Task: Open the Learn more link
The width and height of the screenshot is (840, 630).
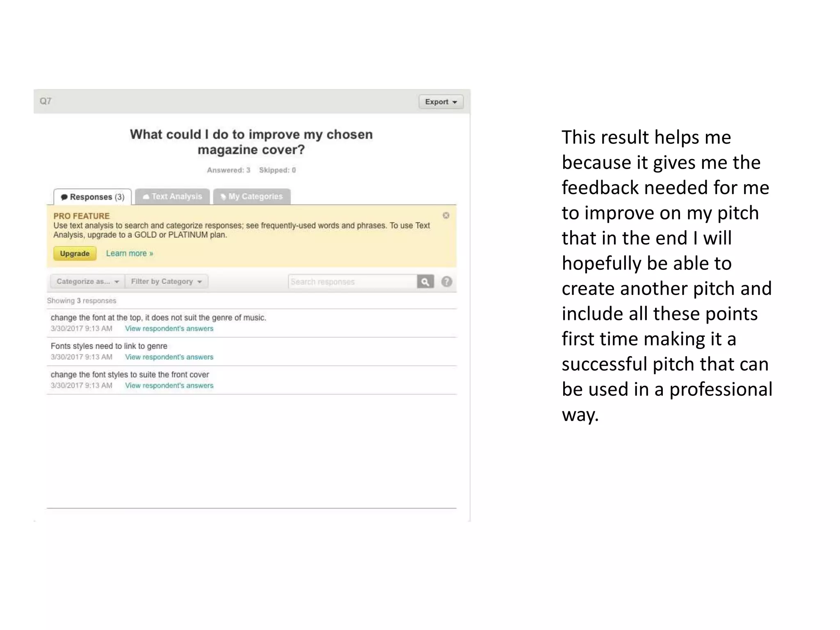Action: pos(130,253)
